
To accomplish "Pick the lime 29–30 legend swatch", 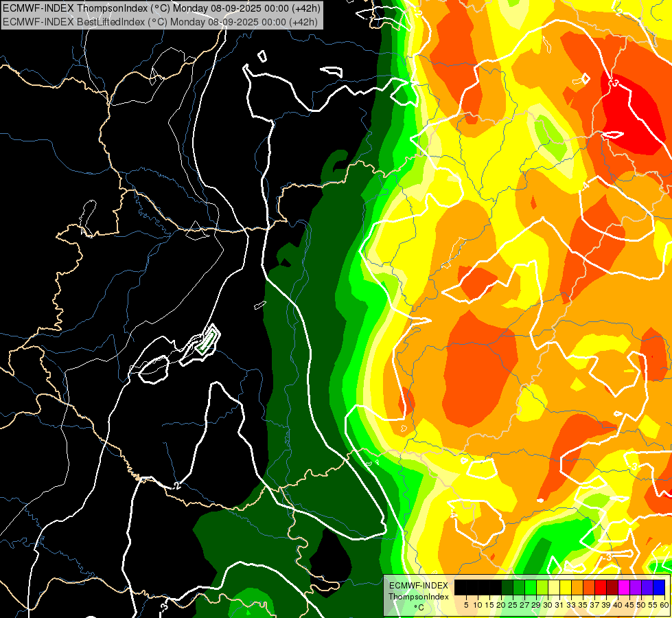I will [542, 587].
